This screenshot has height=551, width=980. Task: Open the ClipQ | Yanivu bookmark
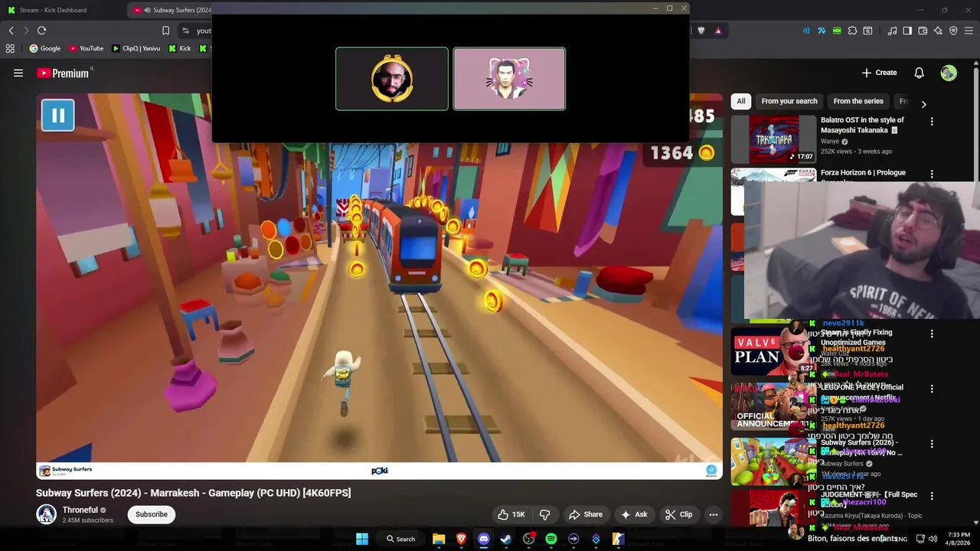pos(136,48)
